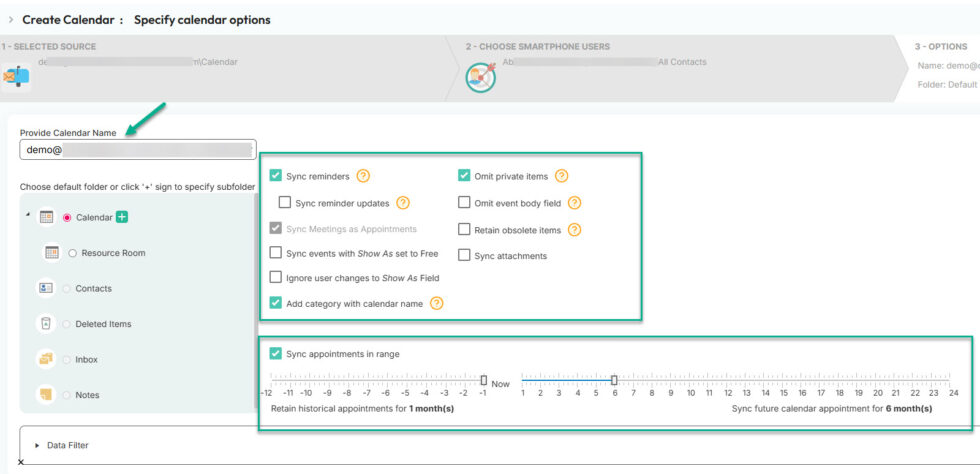Click the Provide Calendar Name text field
This screenshot has width=980, height=474.
click(137, 150)
